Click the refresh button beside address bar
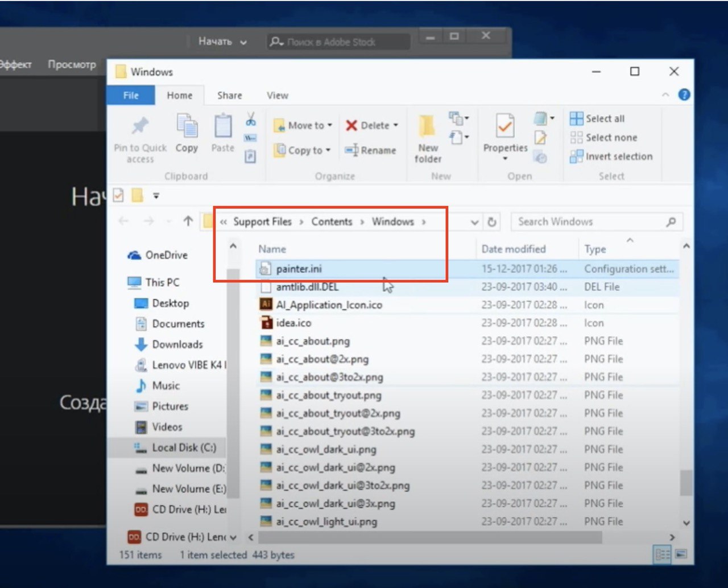 (x=492, y=222)
